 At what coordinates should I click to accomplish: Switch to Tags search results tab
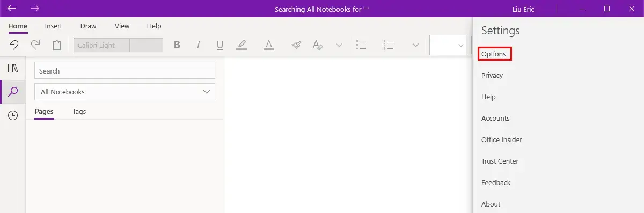tap(79, 112)
